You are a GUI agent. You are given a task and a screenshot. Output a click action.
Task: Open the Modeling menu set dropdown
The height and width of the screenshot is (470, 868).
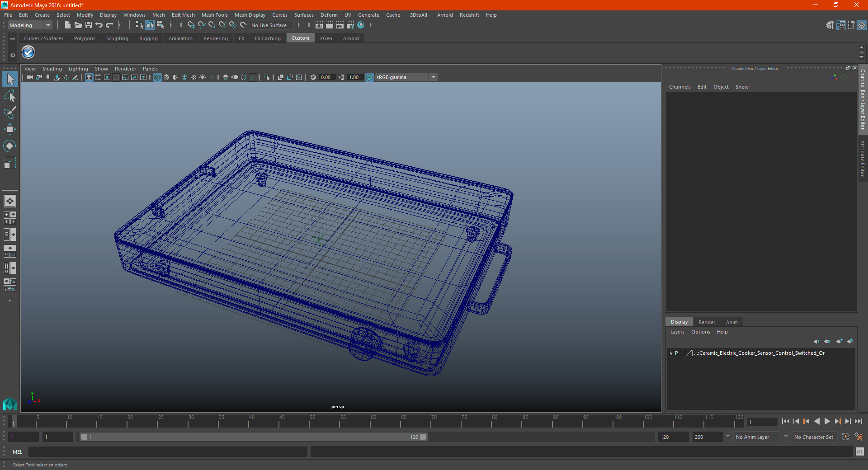click(x=30, y=25)
